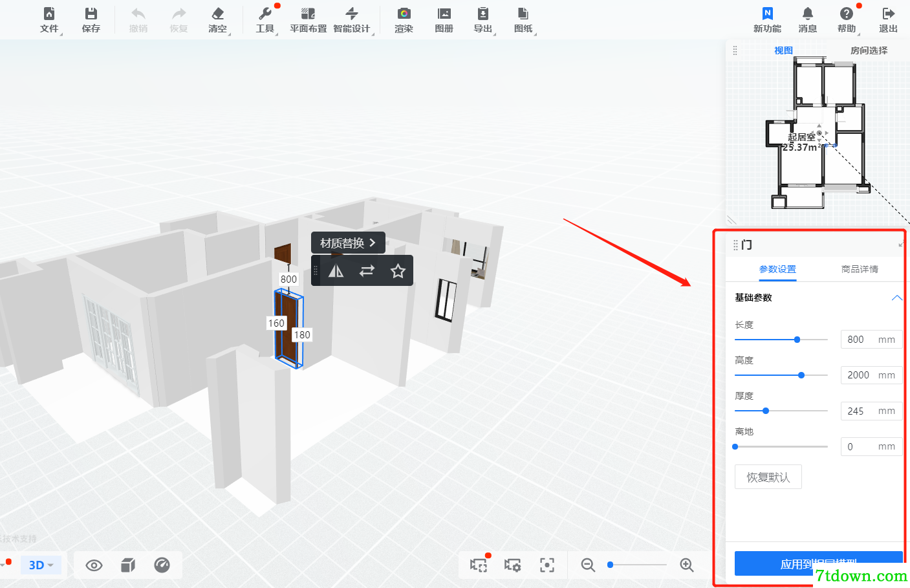Open 平面布置 floor layout tool
Screen dimensions: 910x588
pyautogui.click(x=309, y=20)
